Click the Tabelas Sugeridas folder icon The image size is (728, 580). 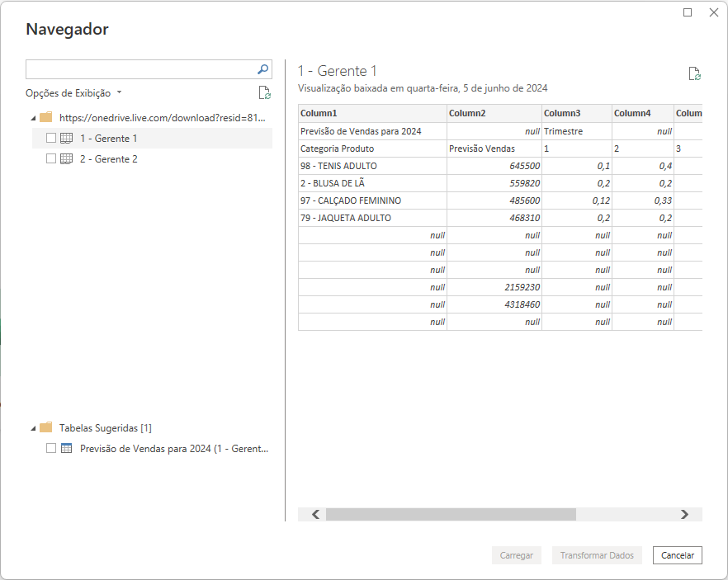(x=46, y=428)
